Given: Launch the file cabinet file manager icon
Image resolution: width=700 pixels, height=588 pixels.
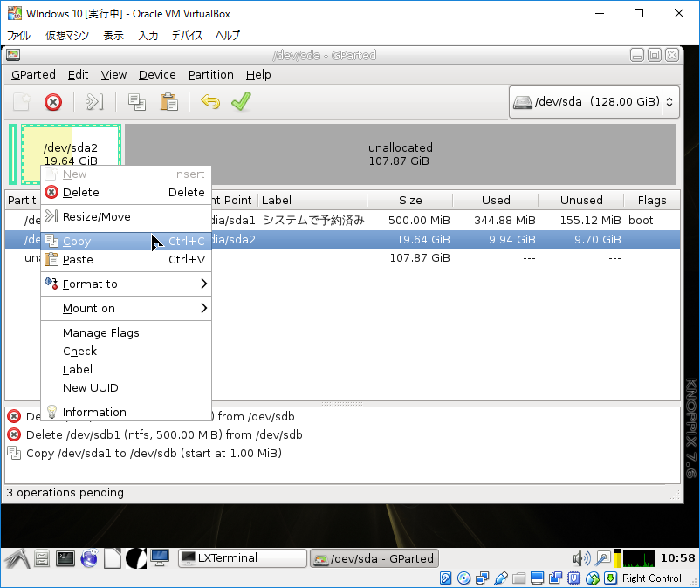Looking at the screenshot, I should [42, 558].
